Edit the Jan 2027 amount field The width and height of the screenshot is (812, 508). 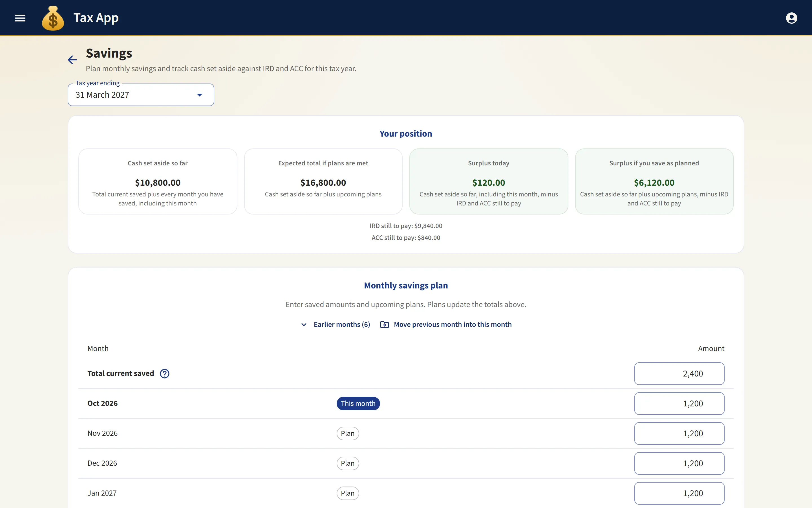point(679,493)
